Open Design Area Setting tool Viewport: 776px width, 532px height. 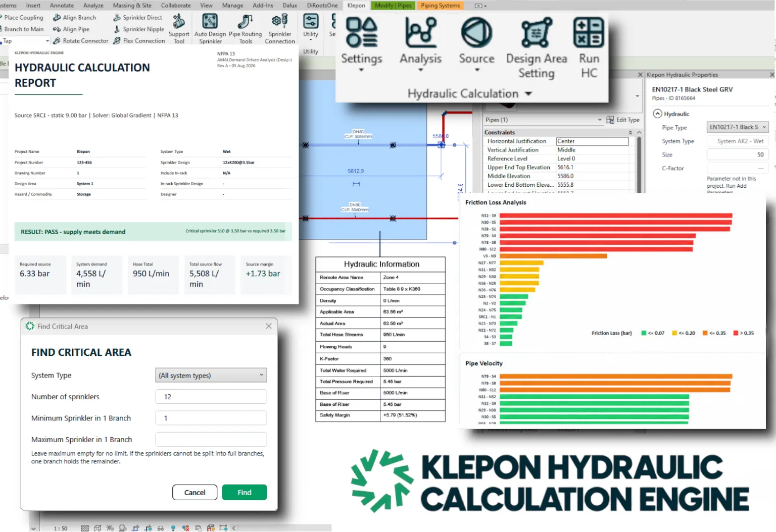pos(537,48)
